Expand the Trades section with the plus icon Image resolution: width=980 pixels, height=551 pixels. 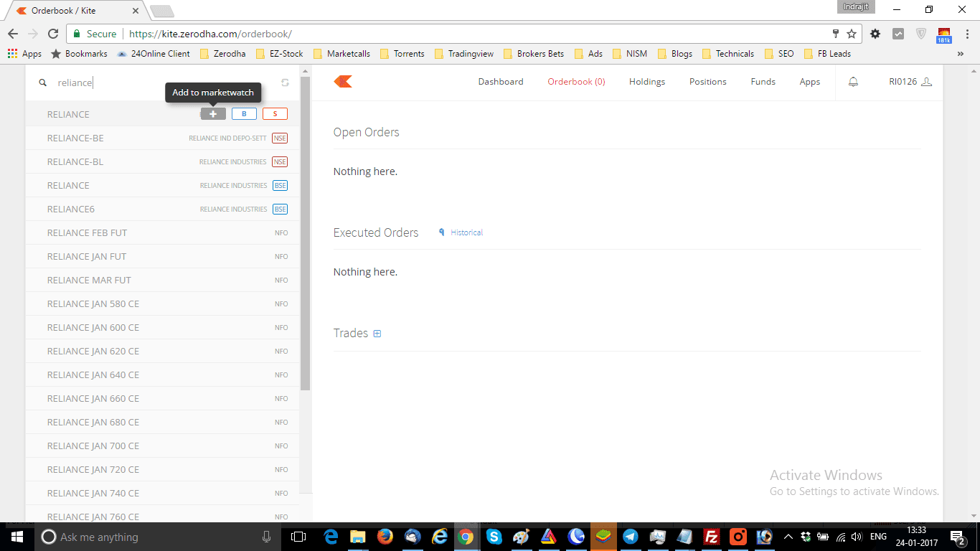coord(377,334)
